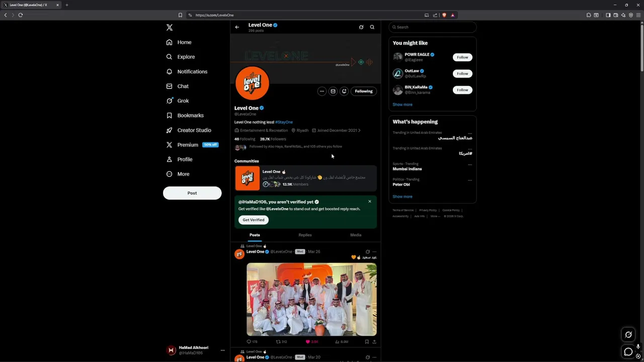
Task: Open options for Peter Obi trend
Action: click(470, 180)
